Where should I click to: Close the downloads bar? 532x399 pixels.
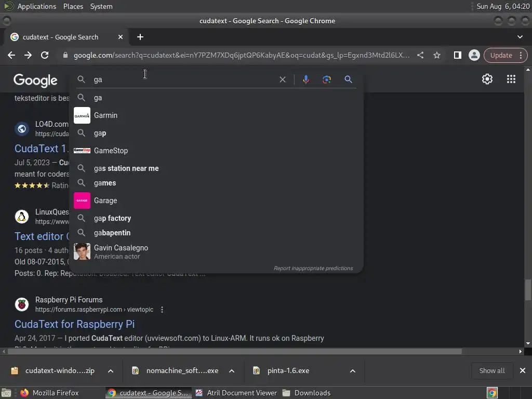click(523, 370)
